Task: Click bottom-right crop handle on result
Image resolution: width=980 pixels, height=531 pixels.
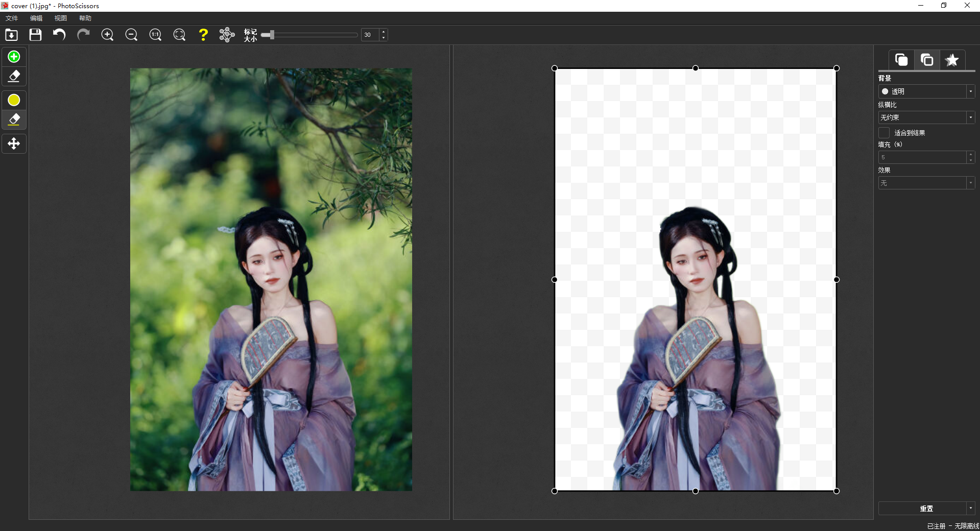Action: 836,491
